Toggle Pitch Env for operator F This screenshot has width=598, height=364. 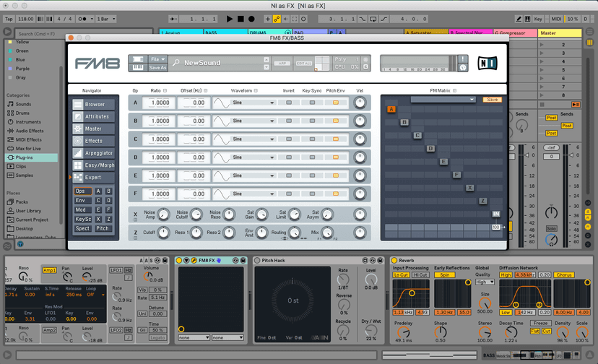(x=336, y=194)
